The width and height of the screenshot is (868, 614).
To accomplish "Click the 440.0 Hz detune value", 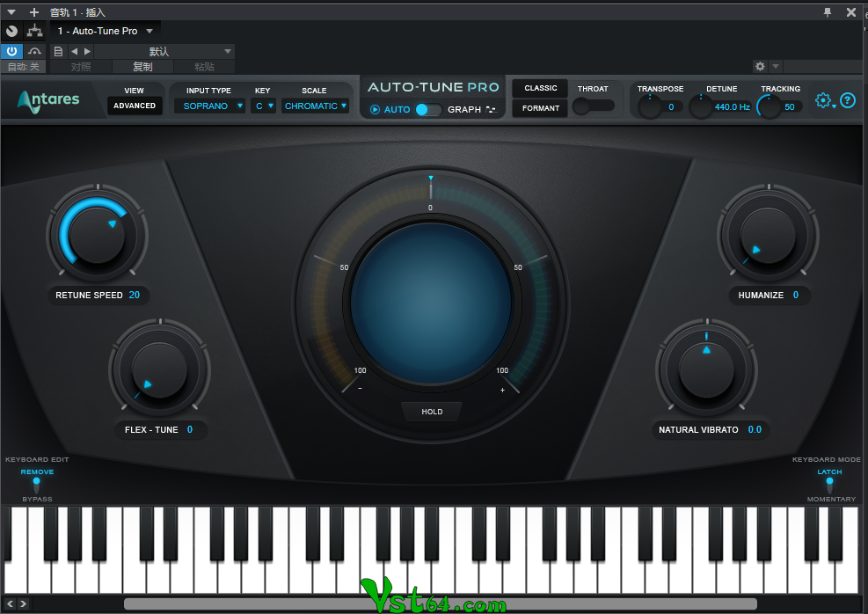I will pyautogui.click(x=733, y=106).
